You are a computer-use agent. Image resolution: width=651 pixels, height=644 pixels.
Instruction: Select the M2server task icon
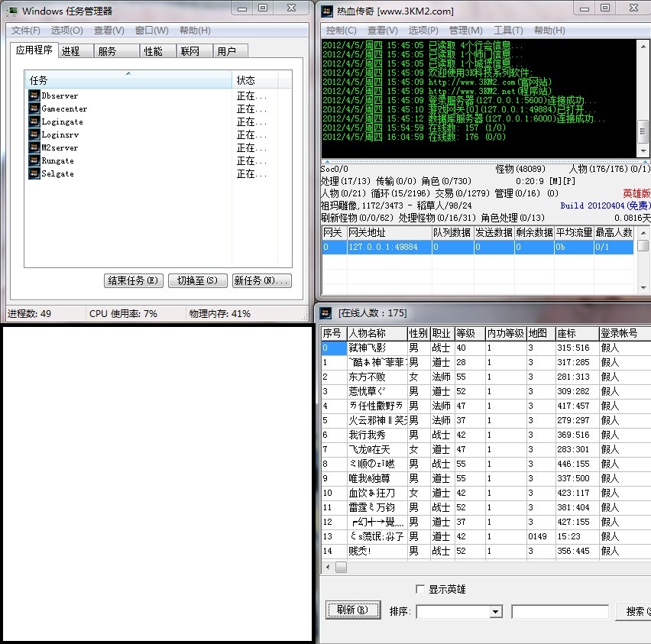(x=34, y=147)
